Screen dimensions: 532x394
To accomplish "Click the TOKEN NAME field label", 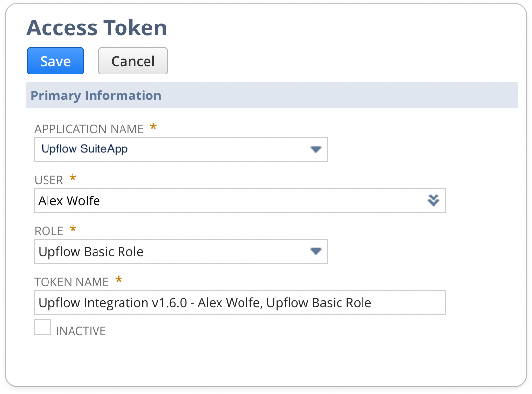I will point(72,282).
